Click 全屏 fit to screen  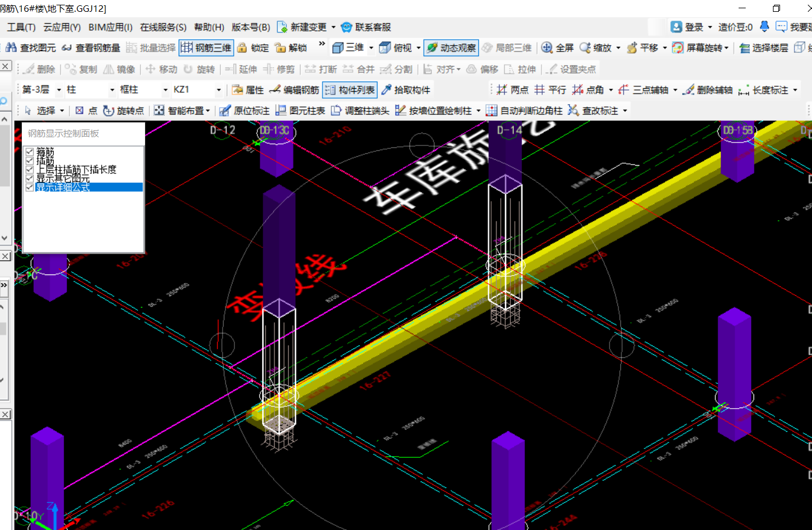click(558, 48)
